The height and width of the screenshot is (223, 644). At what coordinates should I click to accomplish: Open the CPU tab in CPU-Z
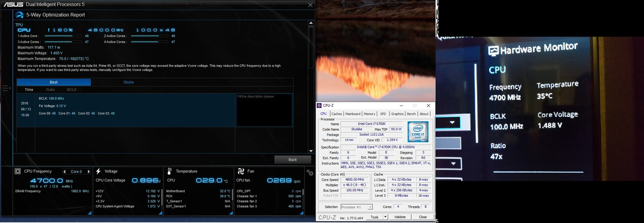(324, 114)
